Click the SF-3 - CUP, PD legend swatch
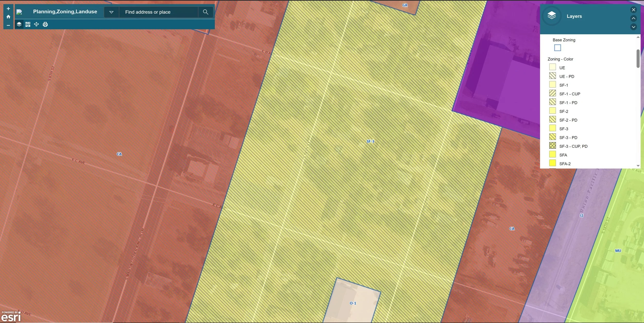 (x=552, y=146)
